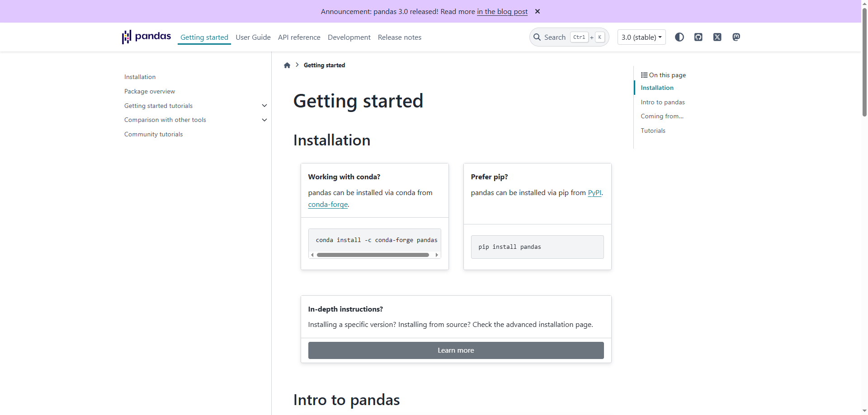The width and height of the screenshot is (868, 415).
Task: Open the pandas GitHub repository icon
Action: (698, 37)
